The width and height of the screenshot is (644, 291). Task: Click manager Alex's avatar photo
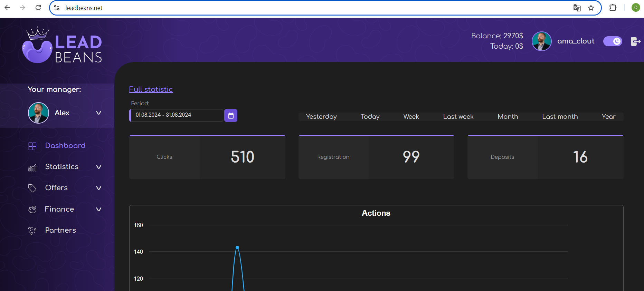click(38, 113)
